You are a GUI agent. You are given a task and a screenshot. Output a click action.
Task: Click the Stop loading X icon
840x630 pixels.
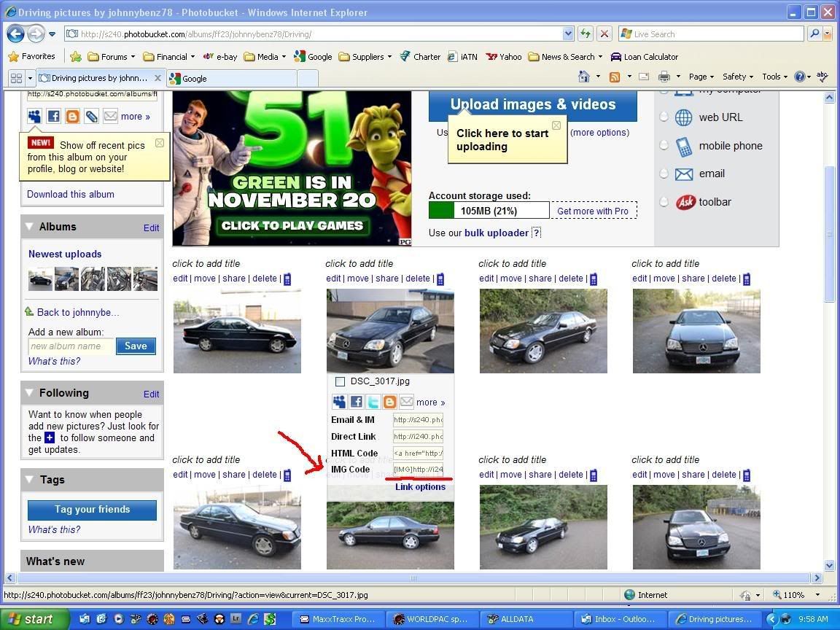coord(604,34)
